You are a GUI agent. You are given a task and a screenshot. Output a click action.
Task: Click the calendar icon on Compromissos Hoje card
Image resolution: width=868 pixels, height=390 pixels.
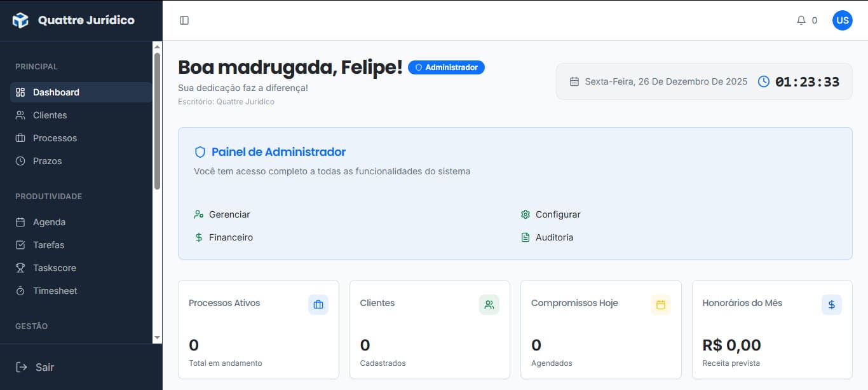[x=660, y=305]
